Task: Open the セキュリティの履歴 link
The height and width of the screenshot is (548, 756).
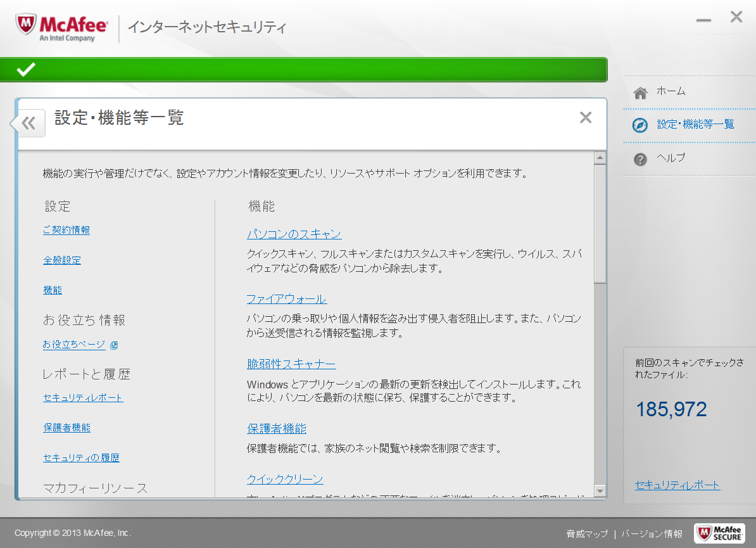Action: pos(81,458)
